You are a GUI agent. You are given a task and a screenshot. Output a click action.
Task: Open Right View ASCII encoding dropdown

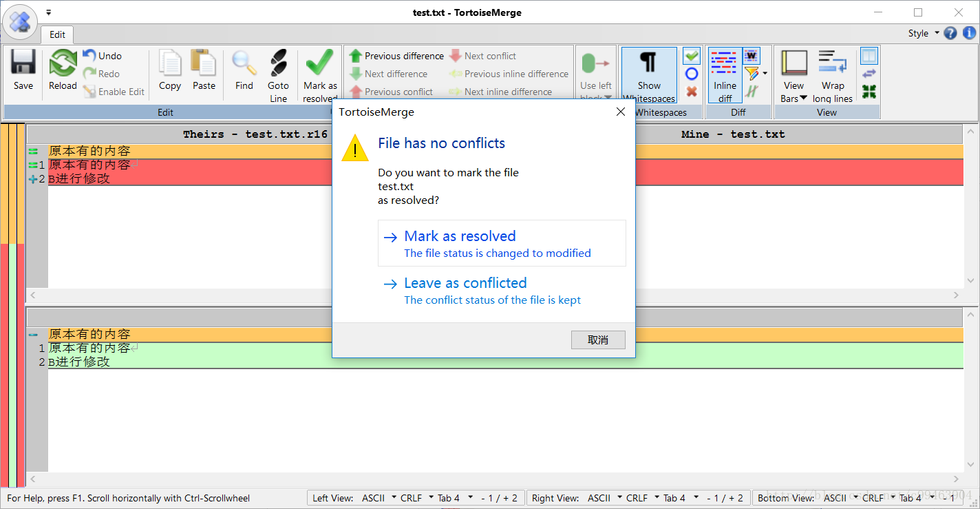click(605, 498)
